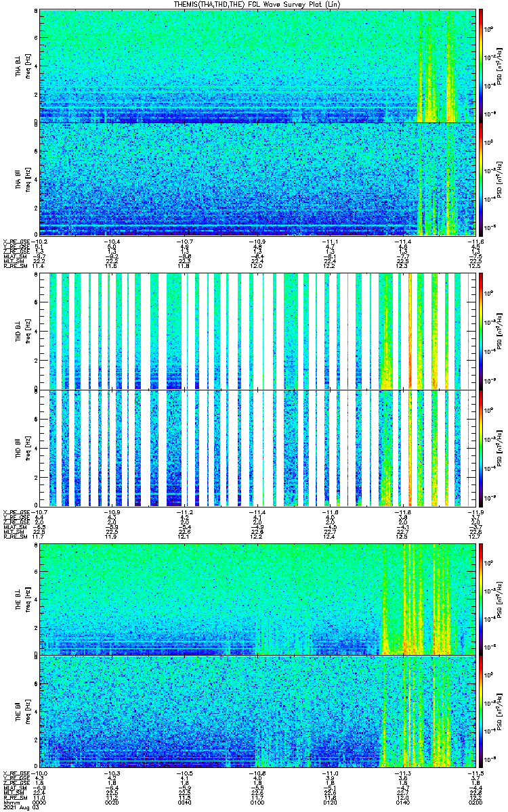The image size is (508, 812).
Task: Click the PSD color bar beside THA B⊥
Action: pos(481,66)
